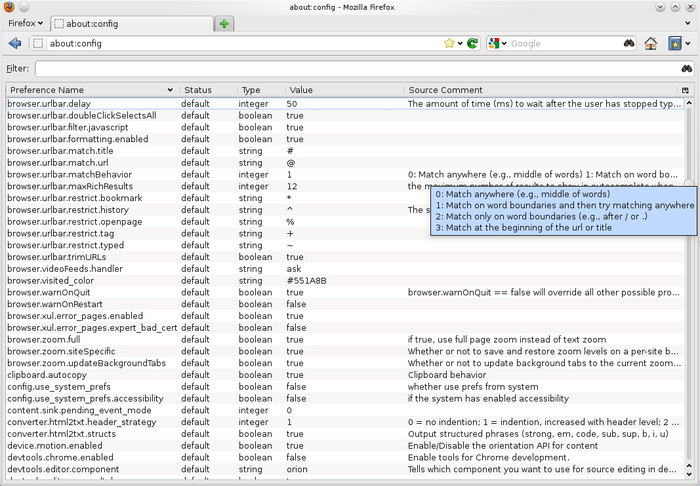
Task: Open the bookmarks menu button icon
Action: coord(675,43)
